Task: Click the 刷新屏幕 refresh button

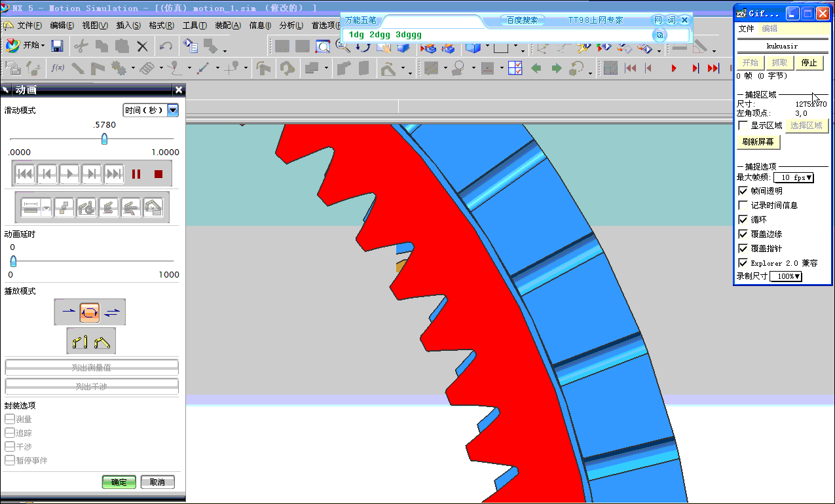Action: pyautogui.click(x=758, y=141)
